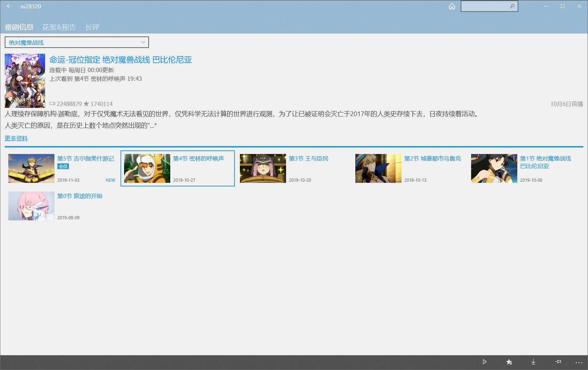This screenshot has width=588, height=370.
Task: Open the more options ellipsis menu
Action: [579, 362]
